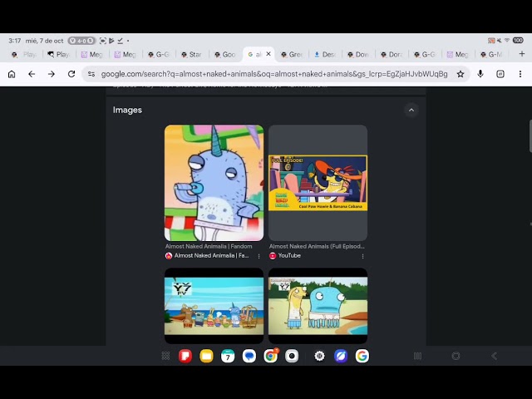Open options for Almost Naked Animalia Fandom result
The height and width of the screenshot is (399, 532).
259,256
